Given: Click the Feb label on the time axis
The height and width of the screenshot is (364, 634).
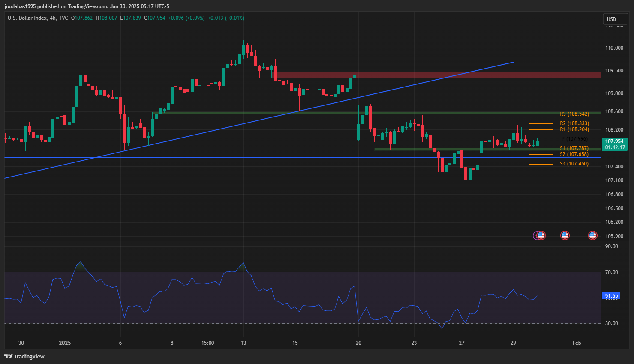Looking at the screenshot, I should (x=577, y=343).
